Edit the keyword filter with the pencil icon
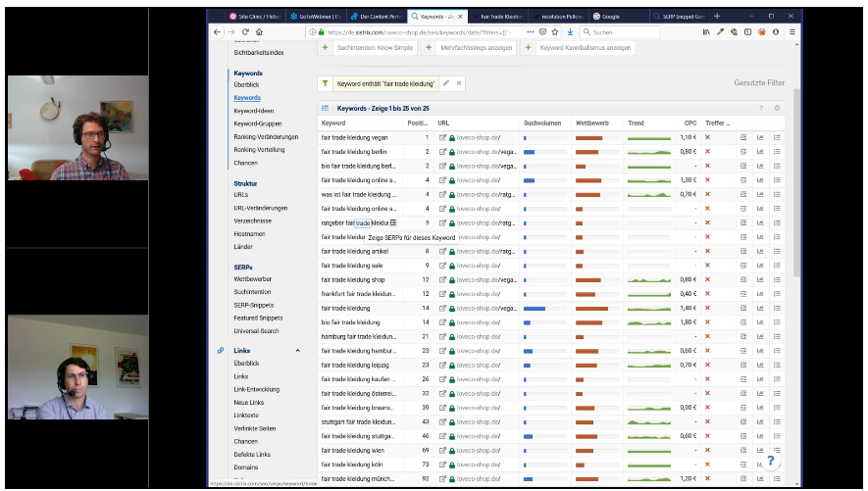This screenshot has width=868, height=491. coord(446,83)
